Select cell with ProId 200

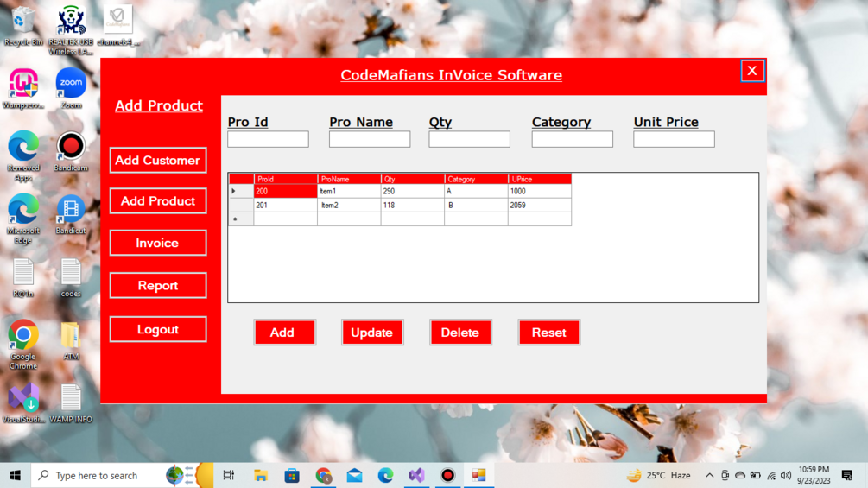tap(286, 191)
